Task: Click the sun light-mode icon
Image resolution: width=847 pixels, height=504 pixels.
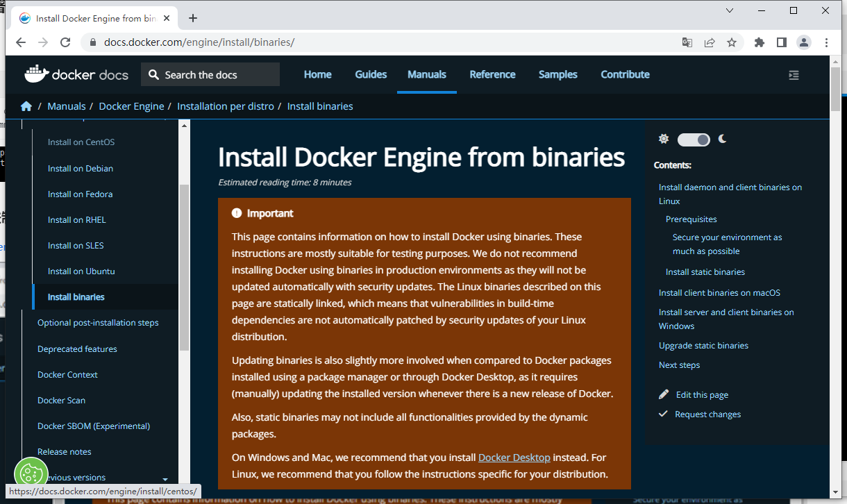Action: pyautogui.click(x=664, y=139)
